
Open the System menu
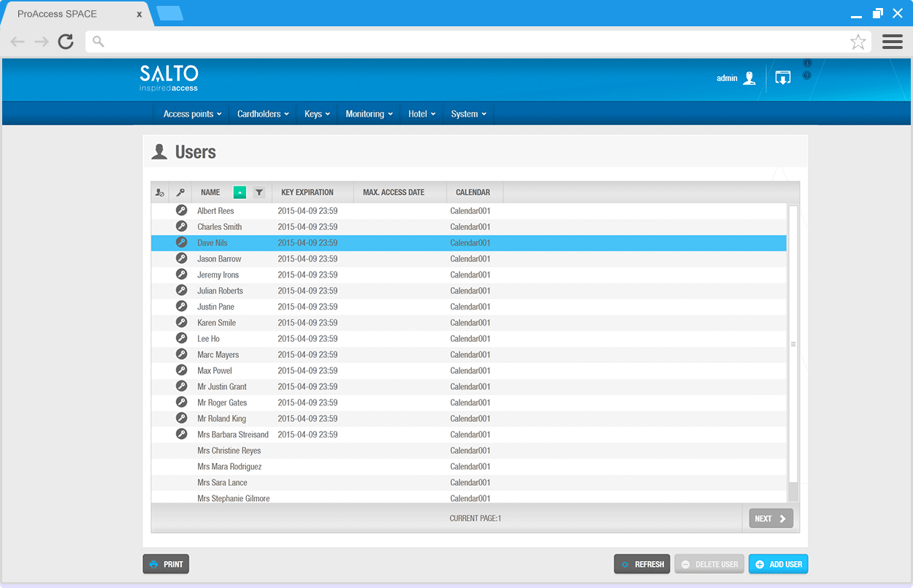pos(467,114)
